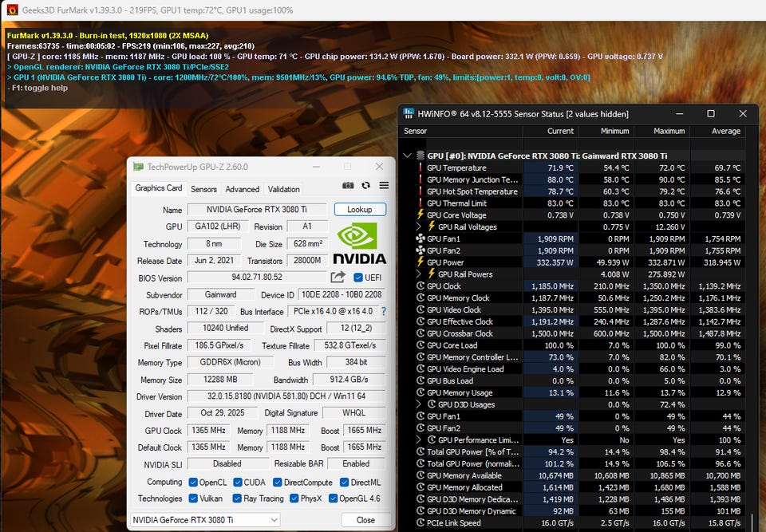Toggle the OpenCL checkbox
Image resolution: width=766 pixels, height=532 pixels.
coord(193,483)
